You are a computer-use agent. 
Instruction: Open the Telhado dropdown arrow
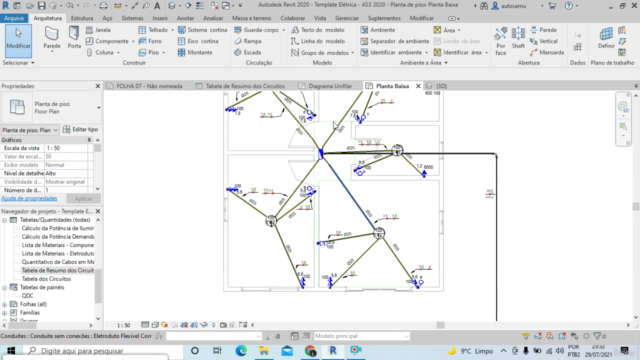[172, 30]
